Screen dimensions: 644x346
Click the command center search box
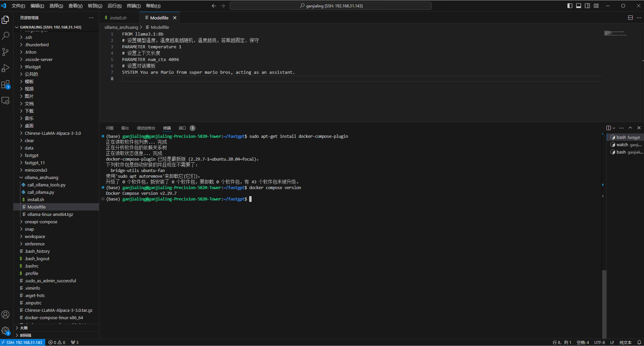point(331,6)
